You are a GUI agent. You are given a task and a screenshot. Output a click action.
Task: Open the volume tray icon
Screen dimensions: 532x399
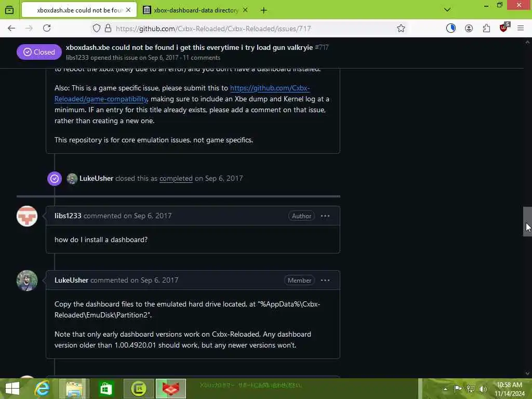(x=483, y=389)
